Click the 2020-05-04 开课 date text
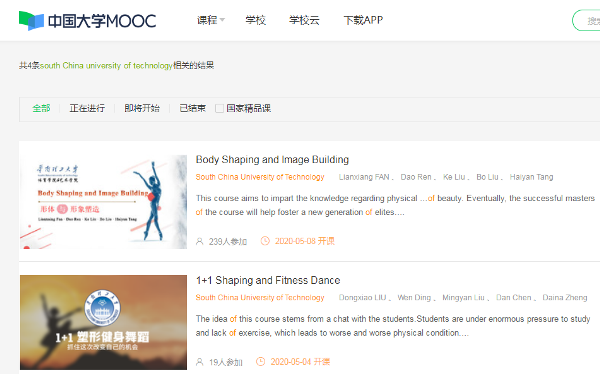This screenshot has height=374, width=600. [x=300, y=362]
